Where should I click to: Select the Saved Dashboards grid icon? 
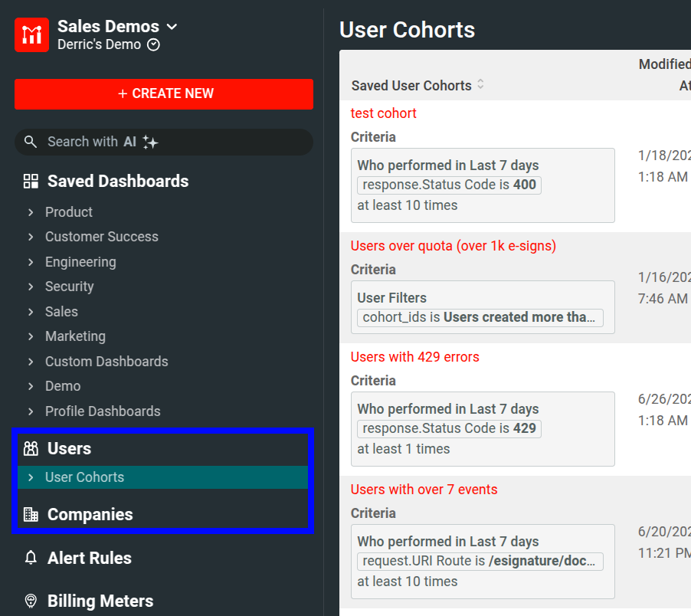pyautogui.click(x=30, y=181)
